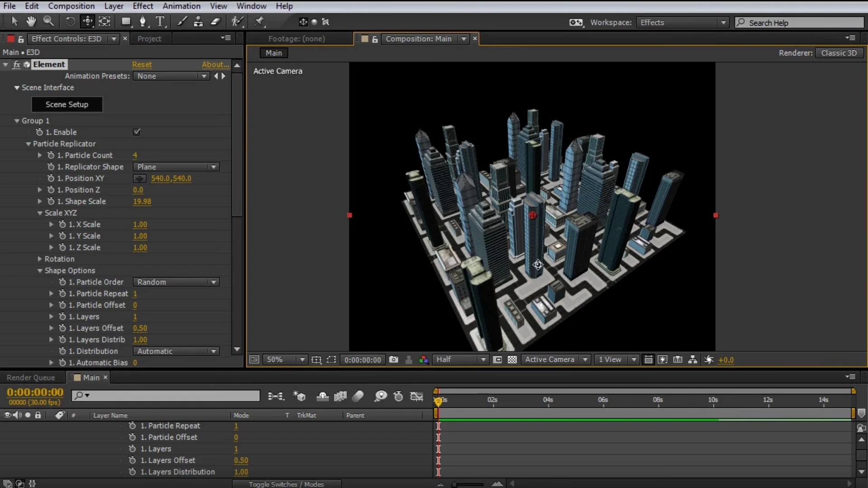The image size is (868, 488).
Task: Activate the Rotation tool
Action: (70, 21)
